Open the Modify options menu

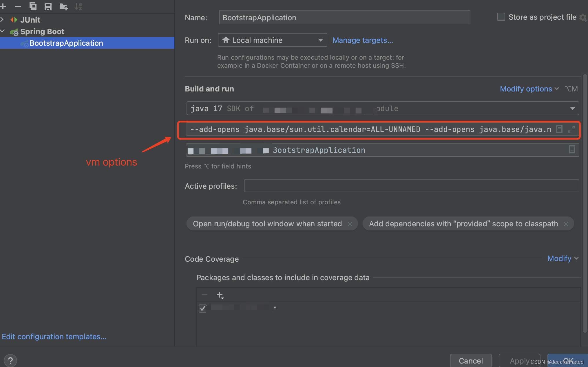[x=529, y=89]
